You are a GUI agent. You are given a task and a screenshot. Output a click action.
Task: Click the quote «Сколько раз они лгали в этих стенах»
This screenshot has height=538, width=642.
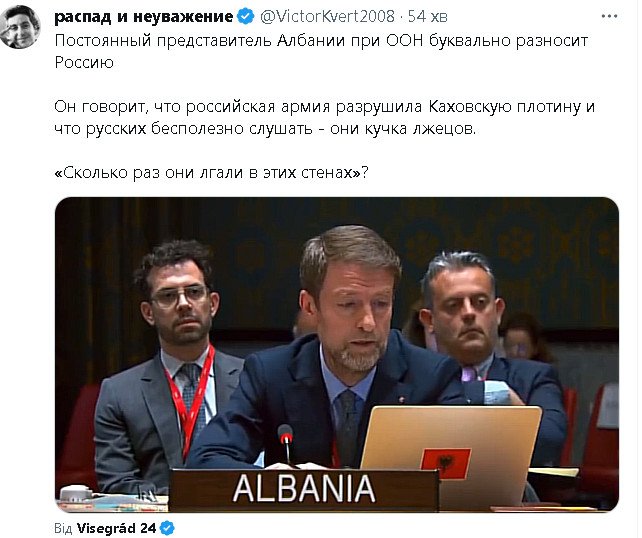211,173
